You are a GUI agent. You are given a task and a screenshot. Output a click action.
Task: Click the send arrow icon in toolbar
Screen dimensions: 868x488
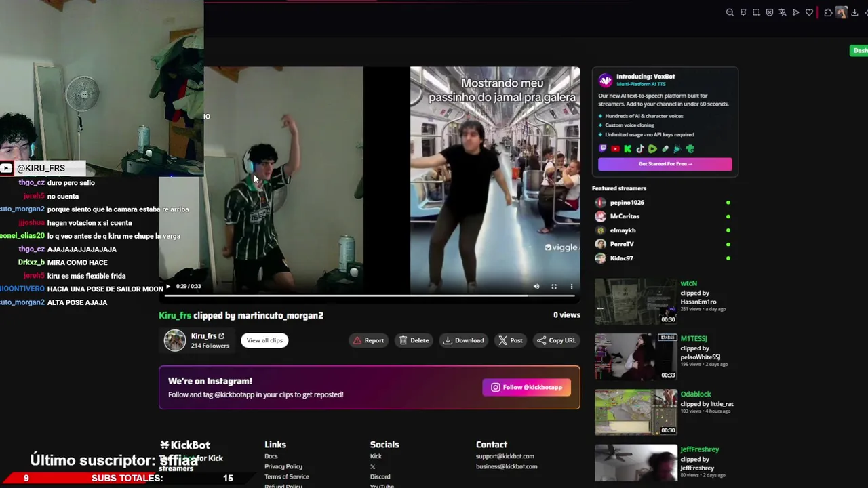point(796,12)
